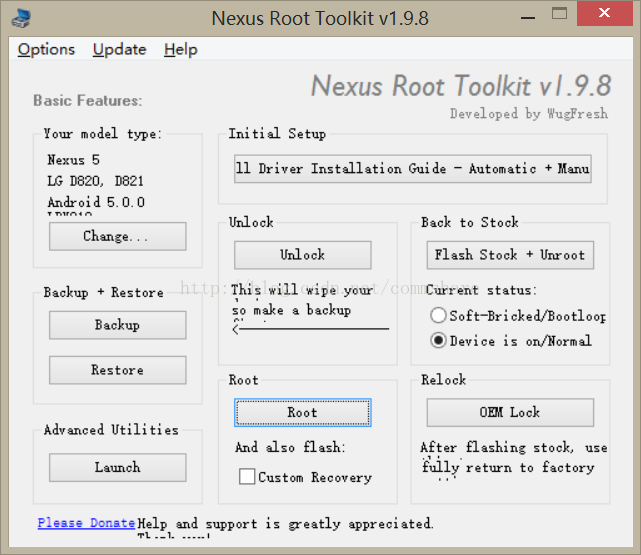Click the Nexus Root Toolkit app icon
Screen dimensions: 641x555
click(21, 19)
